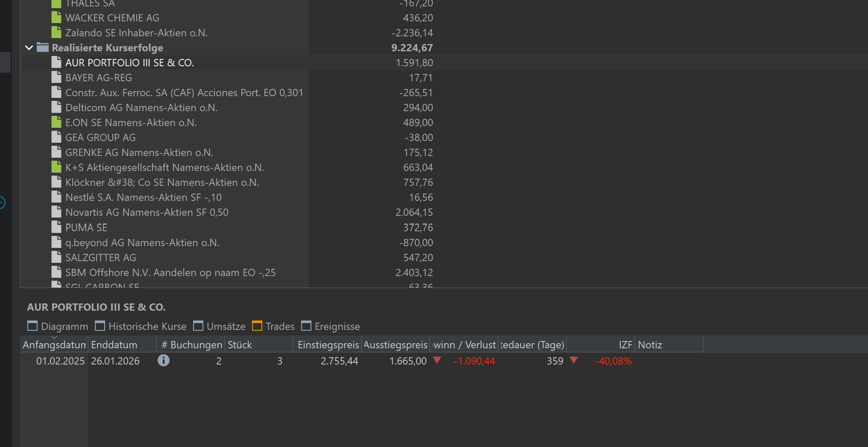Click the green icon for K+S Aktiengesellschaft
Screen dimensions: 868x447
(x=56, y=167)
